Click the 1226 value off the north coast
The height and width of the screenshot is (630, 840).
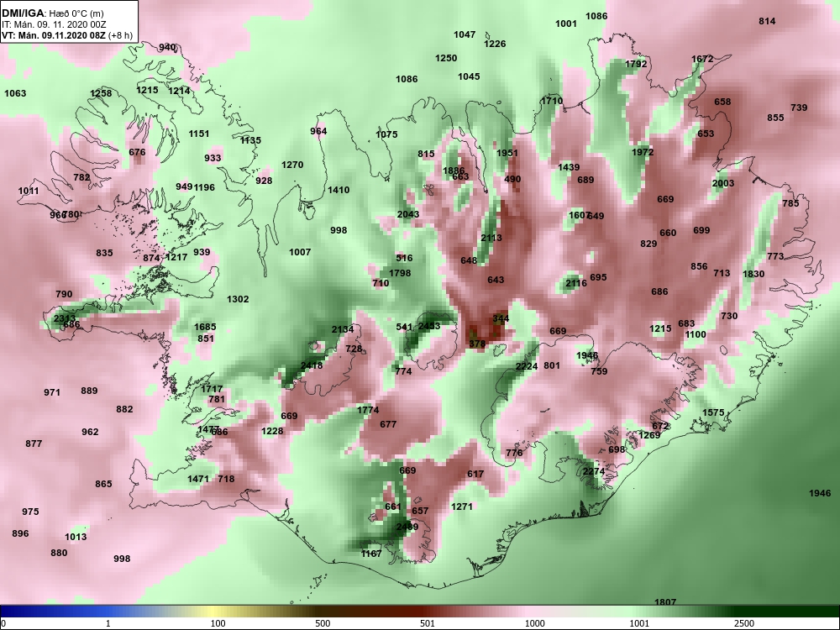pos(495,44)
